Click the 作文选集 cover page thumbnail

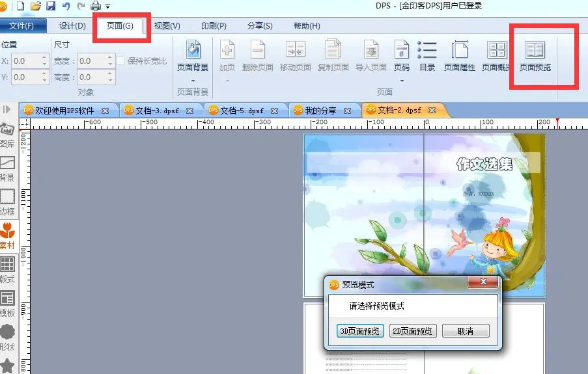(x=425, y=215)
